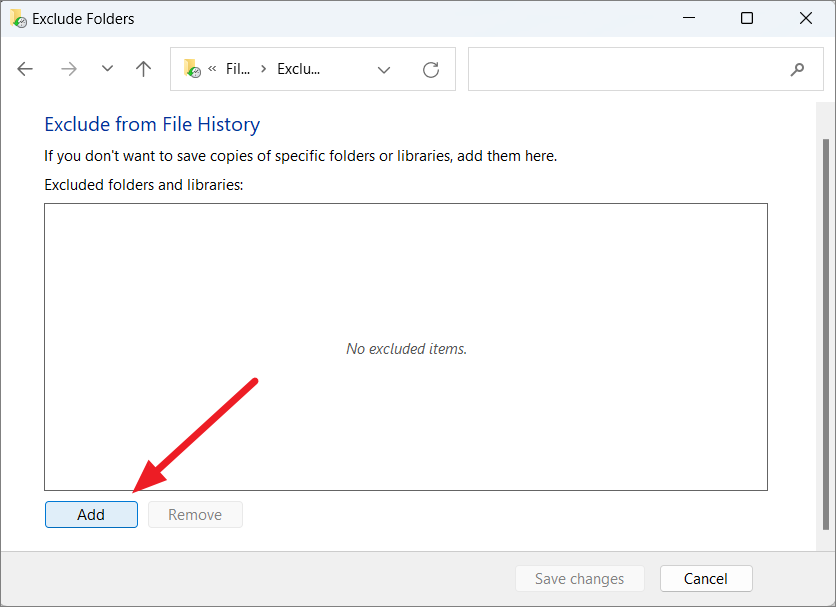Click the forward navigation arrow

tap(69, 69)
